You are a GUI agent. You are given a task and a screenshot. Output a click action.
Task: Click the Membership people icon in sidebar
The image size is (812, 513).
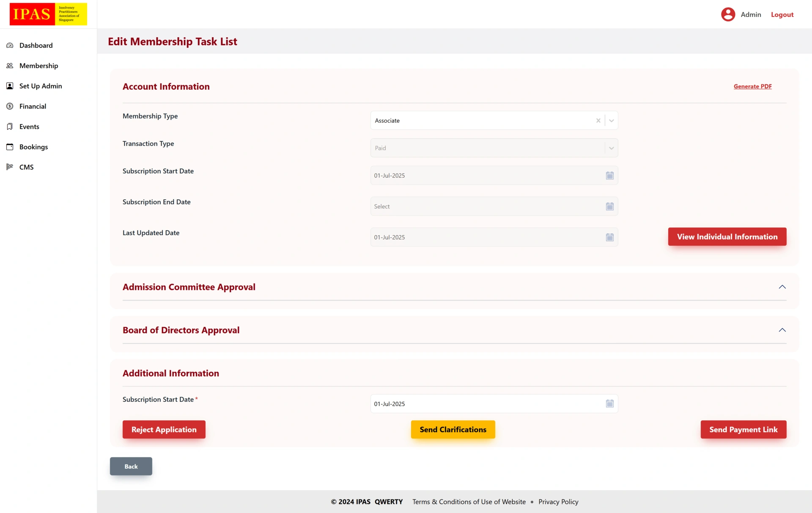pyautogui.click(x=10, y=66)
